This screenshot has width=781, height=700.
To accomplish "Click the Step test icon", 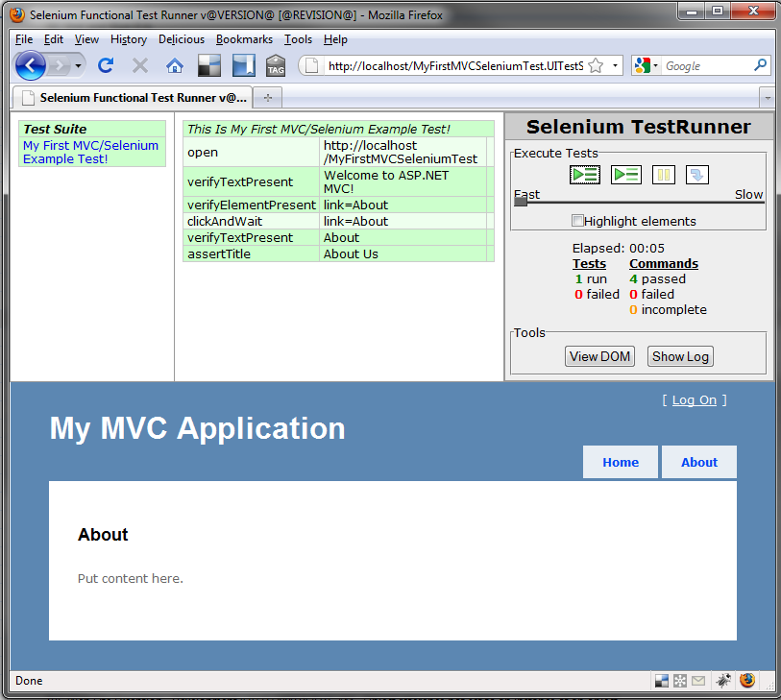I will coord(697,175).
